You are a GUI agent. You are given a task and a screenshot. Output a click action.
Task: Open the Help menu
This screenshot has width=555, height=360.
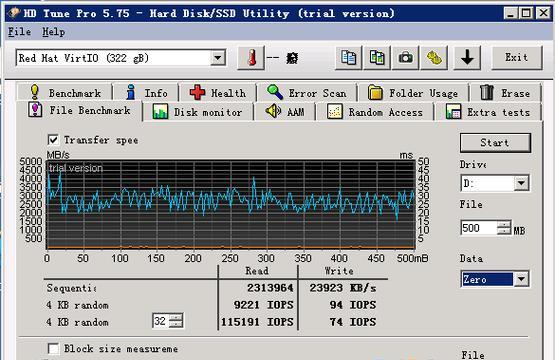point(54,32)
